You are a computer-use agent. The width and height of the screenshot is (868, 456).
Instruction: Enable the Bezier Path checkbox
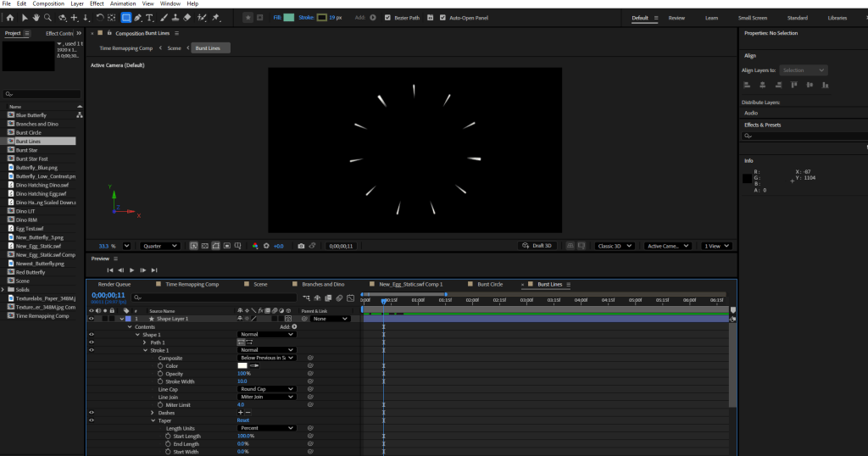(x=387, y=17)
